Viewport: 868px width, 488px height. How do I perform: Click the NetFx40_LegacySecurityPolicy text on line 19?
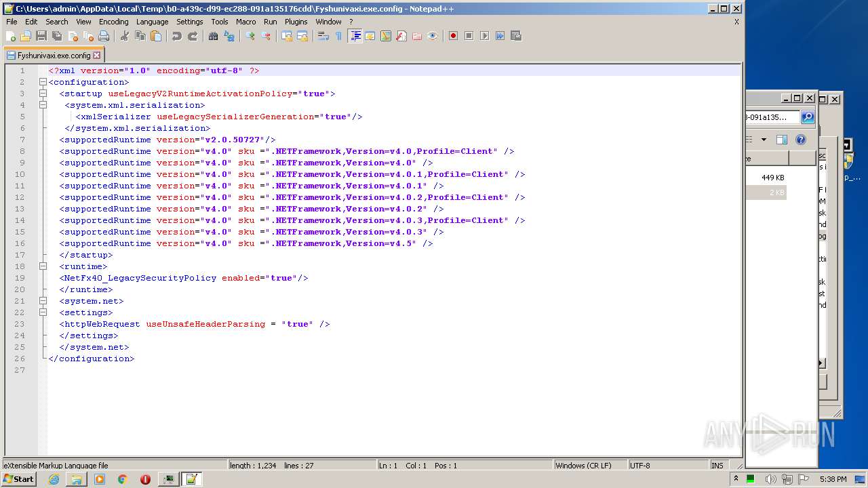click(x=140, y=278)
